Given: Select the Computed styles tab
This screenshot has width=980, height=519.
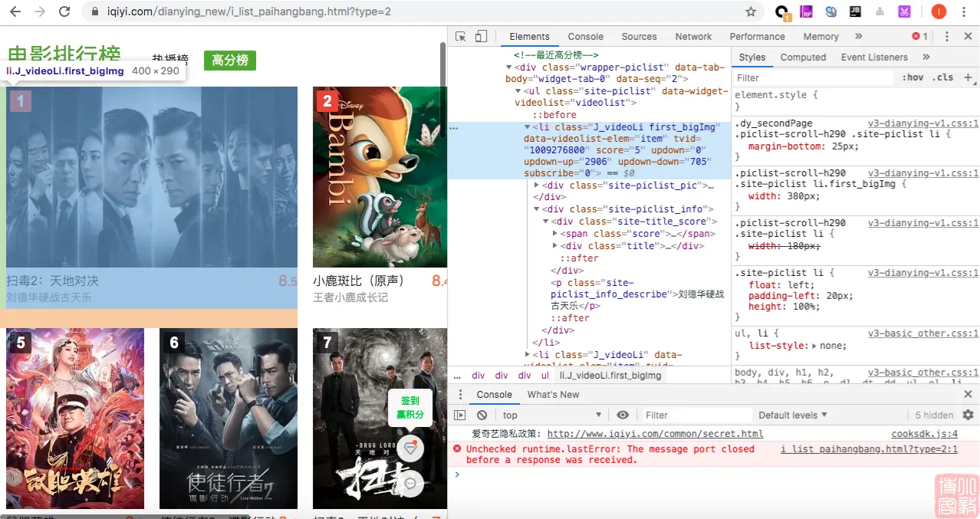Looking at the screenshot, I should [x=803, y=57].
